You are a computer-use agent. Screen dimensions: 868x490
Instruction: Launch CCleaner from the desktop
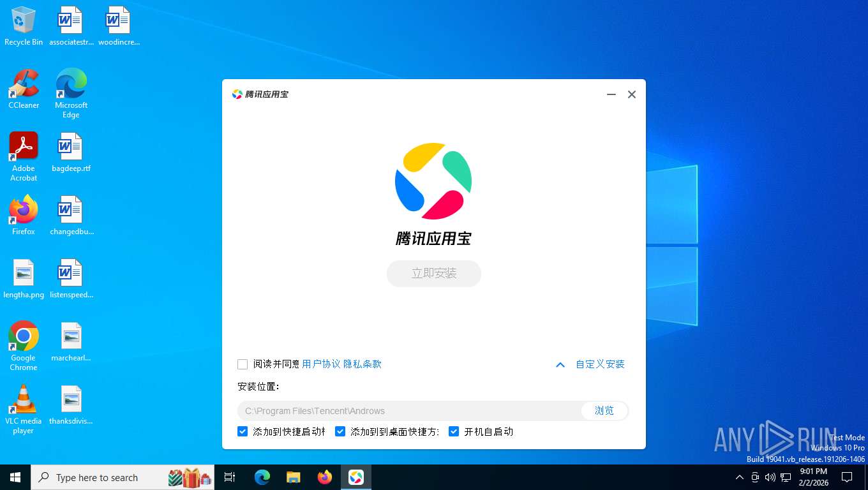point(24,89)
